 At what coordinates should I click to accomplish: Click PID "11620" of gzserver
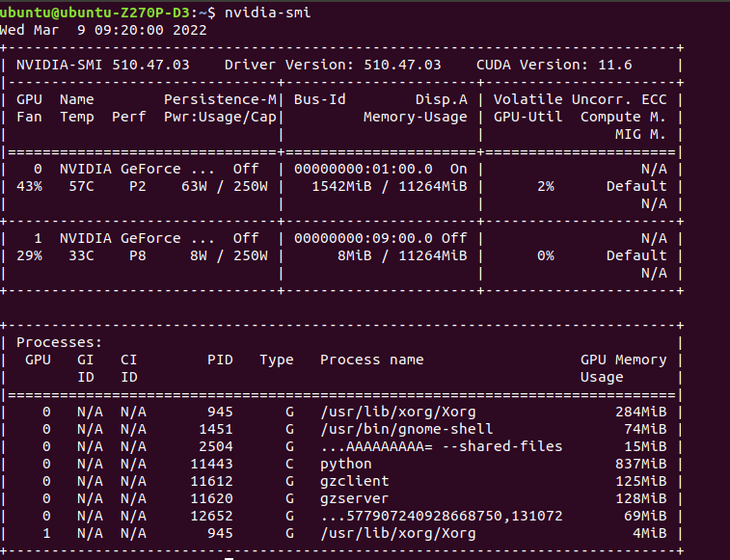click(x=211, y=498)
